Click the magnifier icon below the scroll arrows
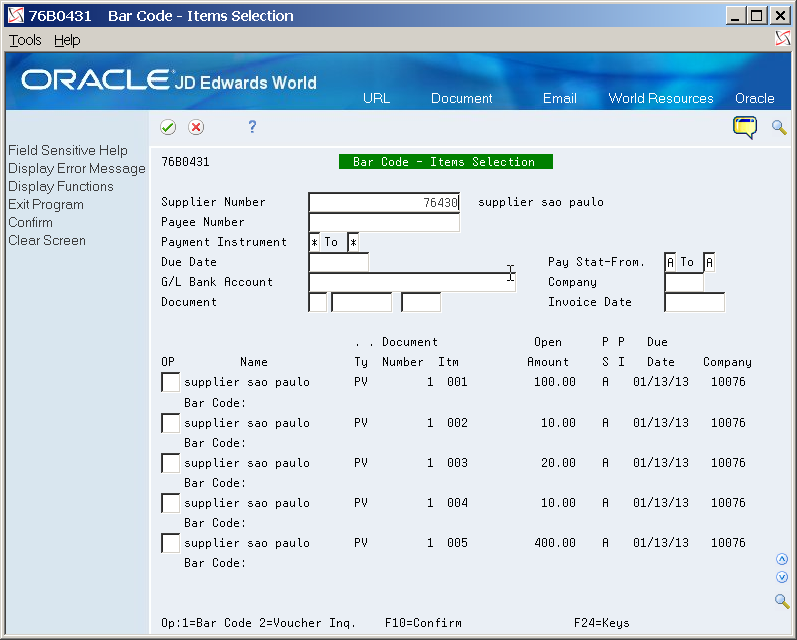Image resolution: width=797 pixels, height=640 pixels. (x=782, y=601)
